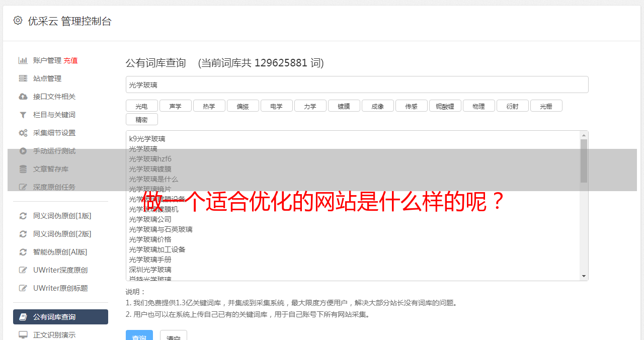Click the 栏目与关键词 filter icon
This screenshot has width=644, height=340.
click(23, 115)
